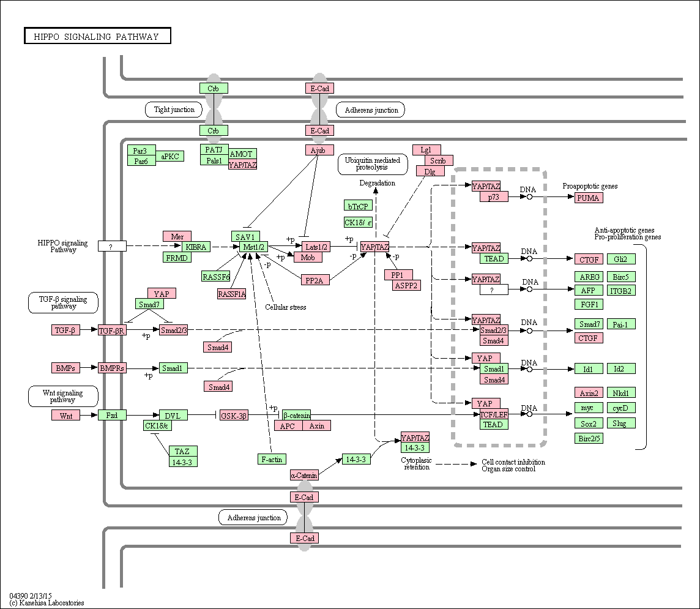Click the Mst1/2 gene box
Image resolution: width=700 pixels, height=609 pixels.
[254, 247]
